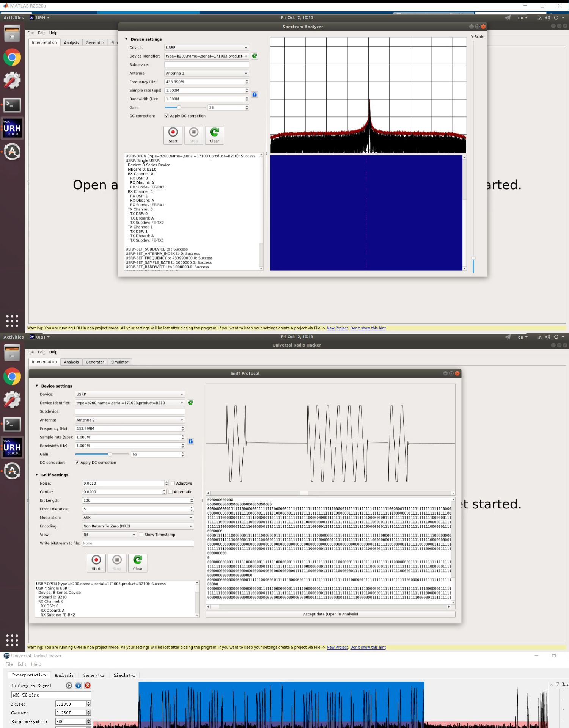
Task: Click the Gain slider in Sniff Protocol
Action: click(x=102, y=454)
